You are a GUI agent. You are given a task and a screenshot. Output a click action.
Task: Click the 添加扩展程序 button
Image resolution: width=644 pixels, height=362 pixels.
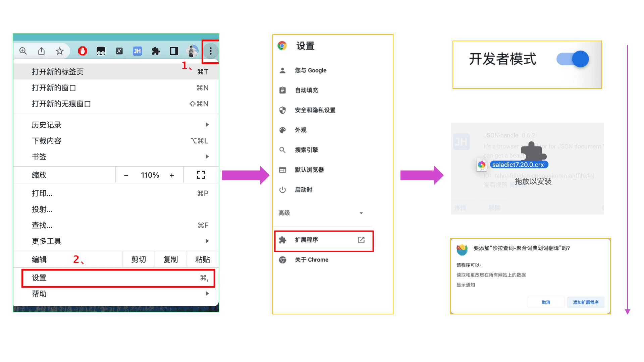tap(586, 302)
